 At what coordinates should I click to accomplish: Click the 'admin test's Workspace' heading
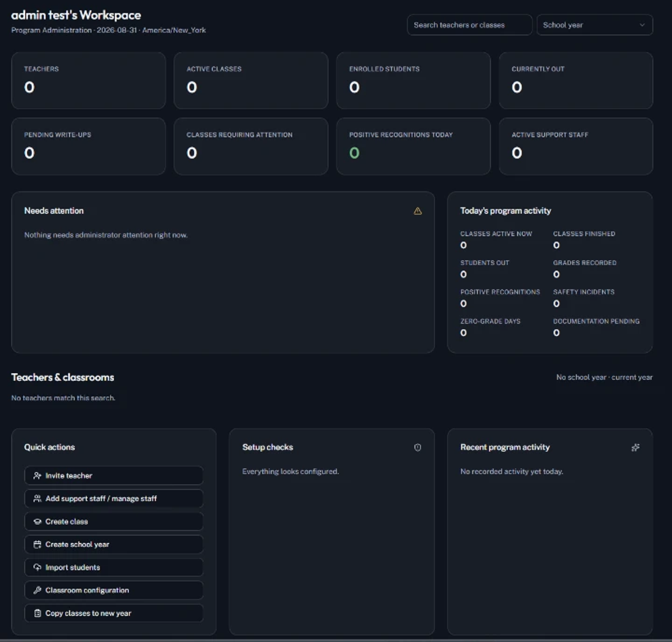pos(76,15)
